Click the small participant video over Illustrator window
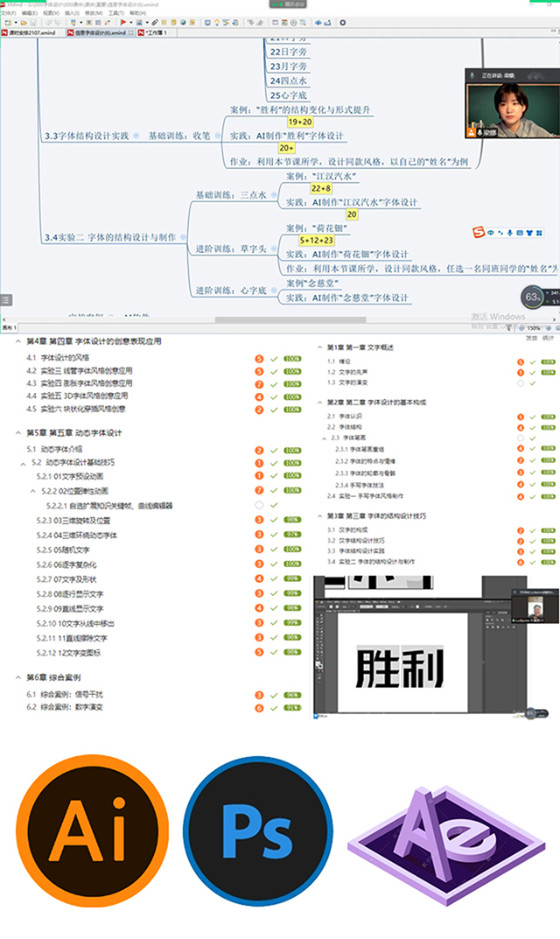The height and width of the screenshot is (939, 560). (535, 607)
